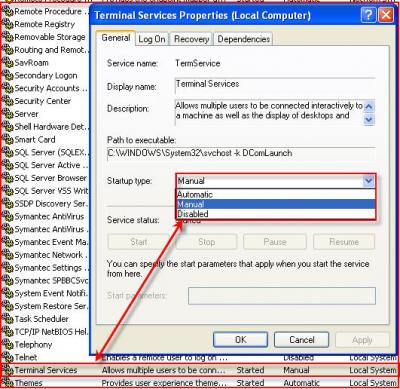Click the service icon next to Smart Card
Viewport: 400px width, 389px height.
coord(7,140)
